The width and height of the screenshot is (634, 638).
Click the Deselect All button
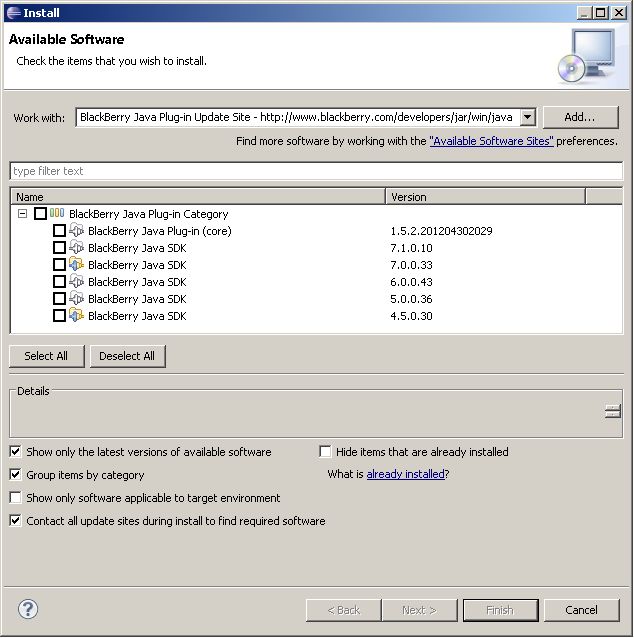127,356
